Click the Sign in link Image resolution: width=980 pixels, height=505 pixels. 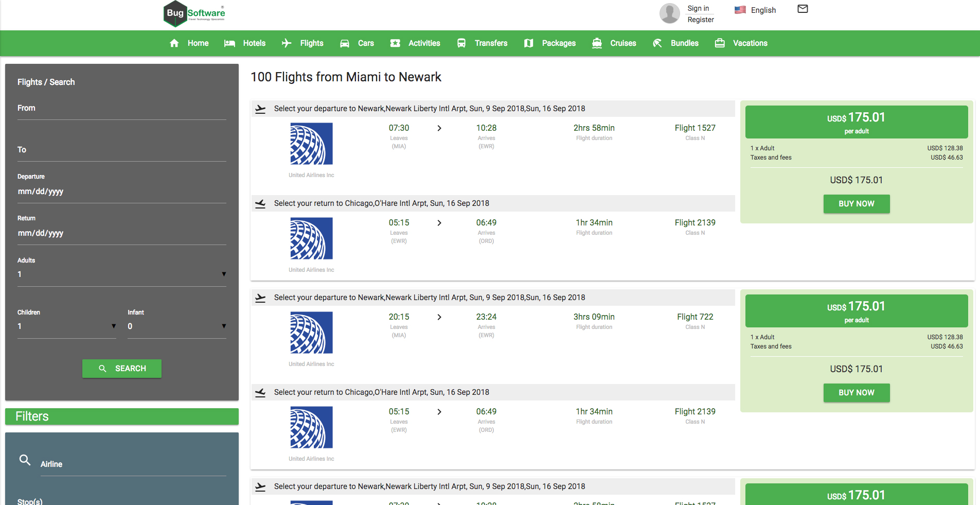(x=698, y=8)
